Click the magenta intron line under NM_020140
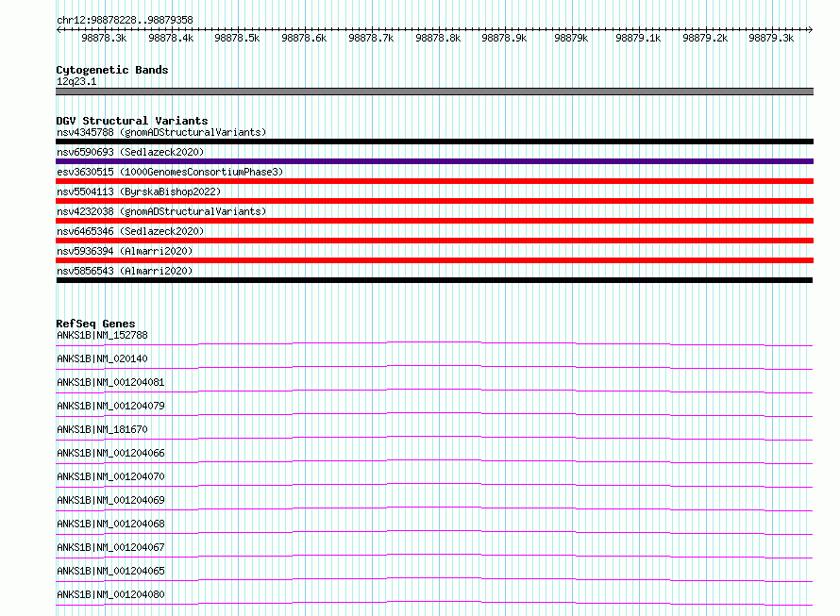Viewport: 840px width, 616px height. (x=434, y=366)
